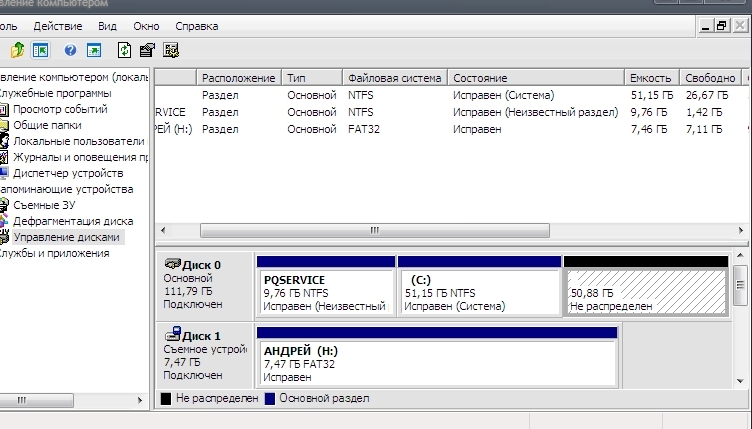Image resolution: width=752 pixels, height=429 pixels.
Task: Toggle the show/hide console tree icon
Action: click(41, 49)
